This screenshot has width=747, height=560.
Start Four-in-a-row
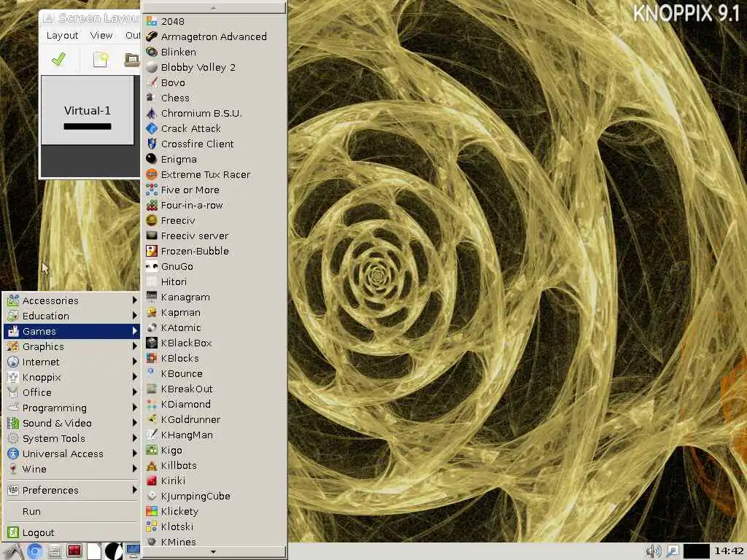click(x=214, y=205)
